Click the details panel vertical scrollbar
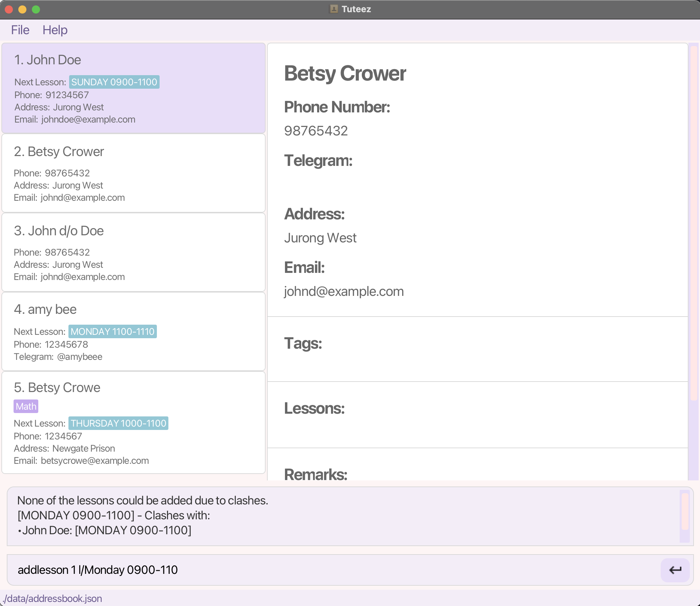 694,223
